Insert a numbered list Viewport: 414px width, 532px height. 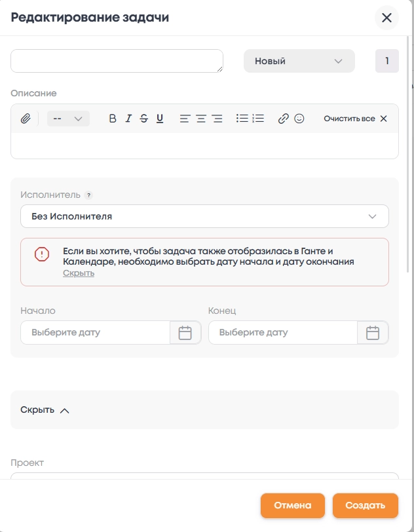point(258,119)
